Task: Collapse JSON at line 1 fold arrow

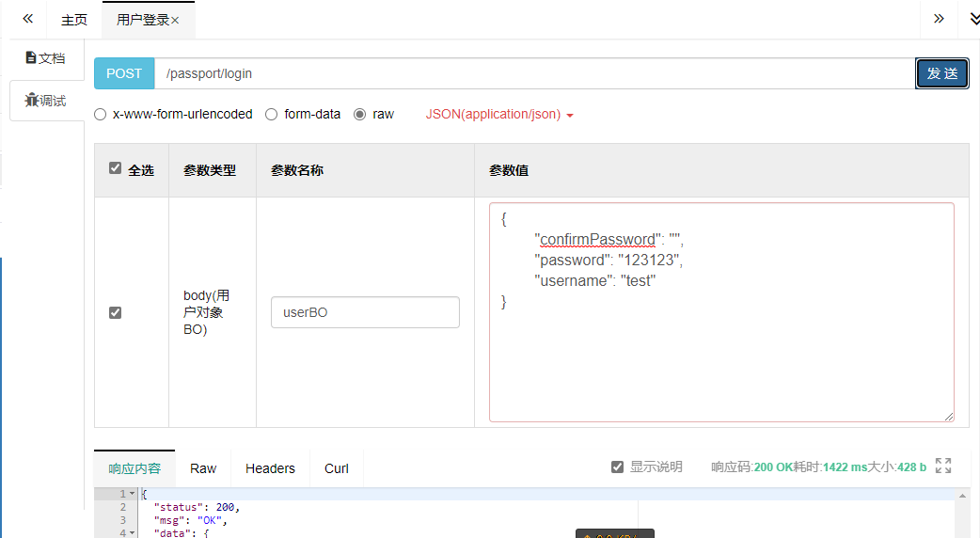Action: (132, 494)
